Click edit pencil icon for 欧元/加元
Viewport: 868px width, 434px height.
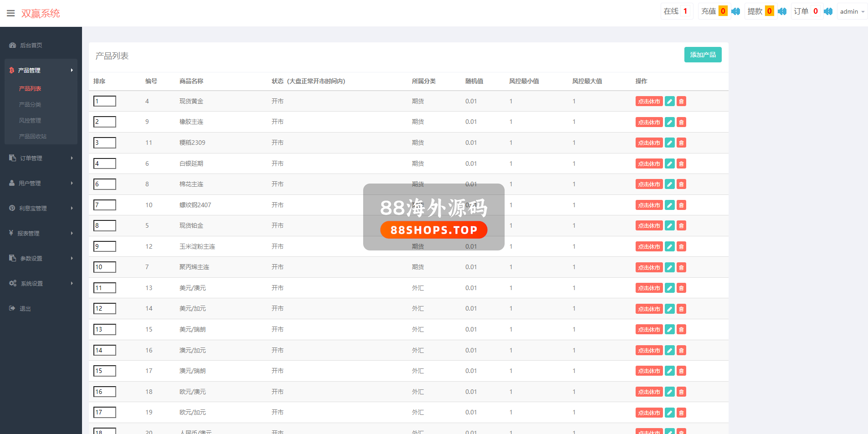click(x=669, y=413)
